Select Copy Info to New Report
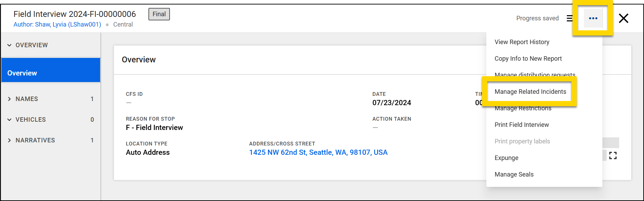 point(528,59)
